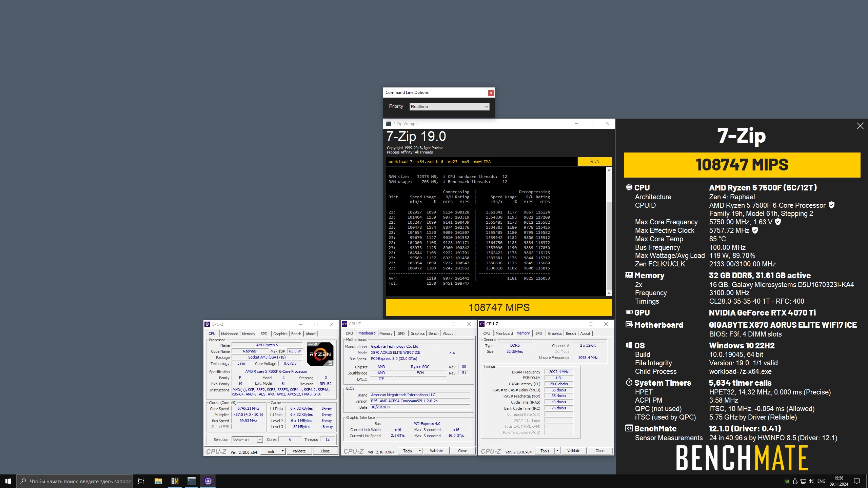The width and height of the screenshot is (868, 488).
Task: Click the Windows OS icon in the BenchMate panel
Action: coord(629,345)
